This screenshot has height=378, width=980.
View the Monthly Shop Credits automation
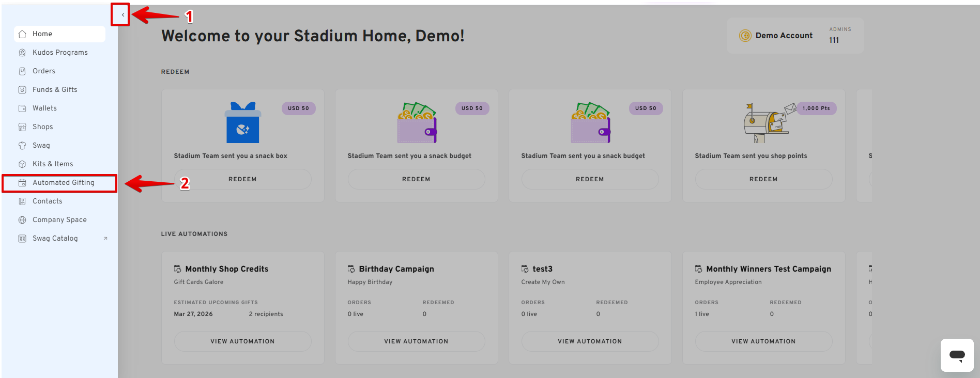point(242,341)
